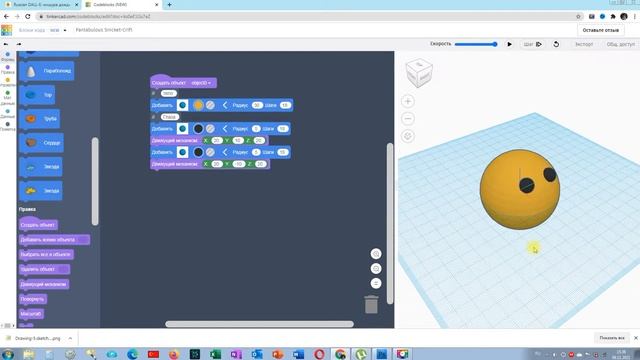Click the Tinkercad logo
The height and width of the screenshot is (360, 640).
(7, 30)
